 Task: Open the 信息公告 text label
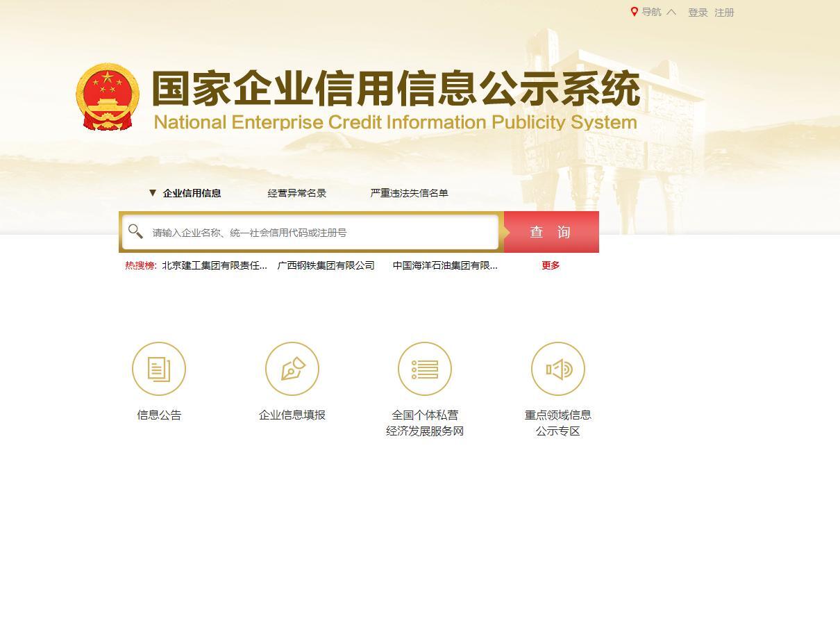tap(159, 415)
